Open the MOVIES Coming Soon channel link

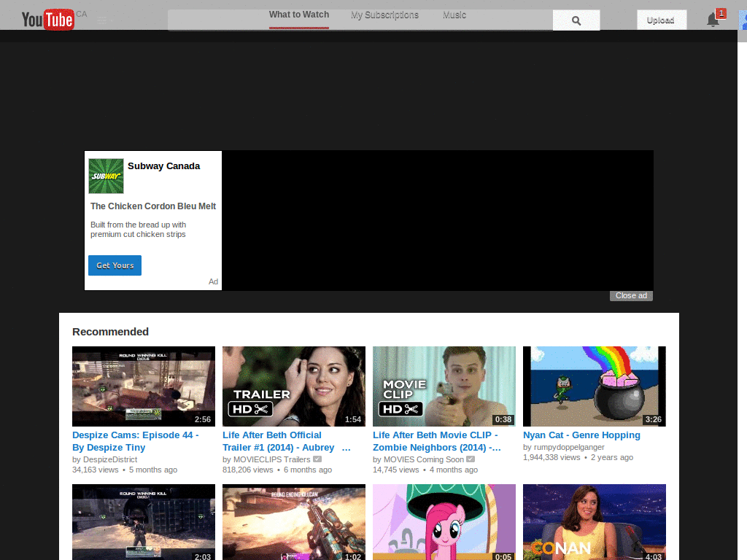click(424, 459)
